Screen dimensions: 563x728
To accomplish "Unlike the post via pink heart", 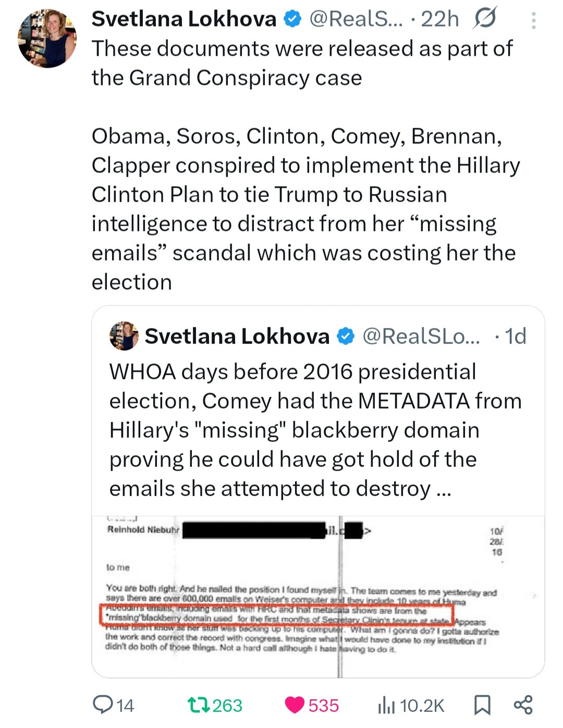I will click(x=295, y=705).
